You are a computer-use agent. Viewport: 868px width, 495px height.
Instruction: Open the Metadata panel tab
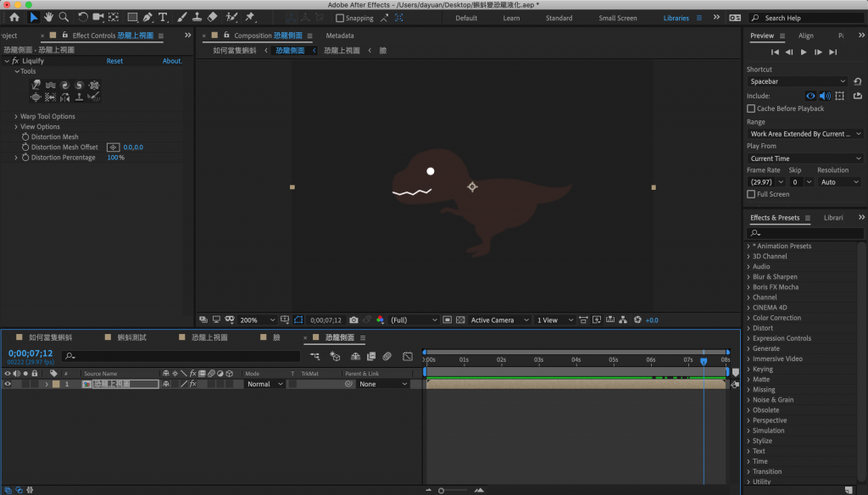[x=340, y=36]
